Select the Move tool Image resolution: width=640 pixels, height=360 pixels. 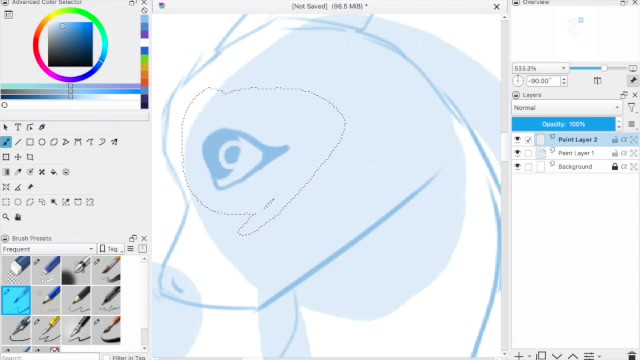pos(18,157)
